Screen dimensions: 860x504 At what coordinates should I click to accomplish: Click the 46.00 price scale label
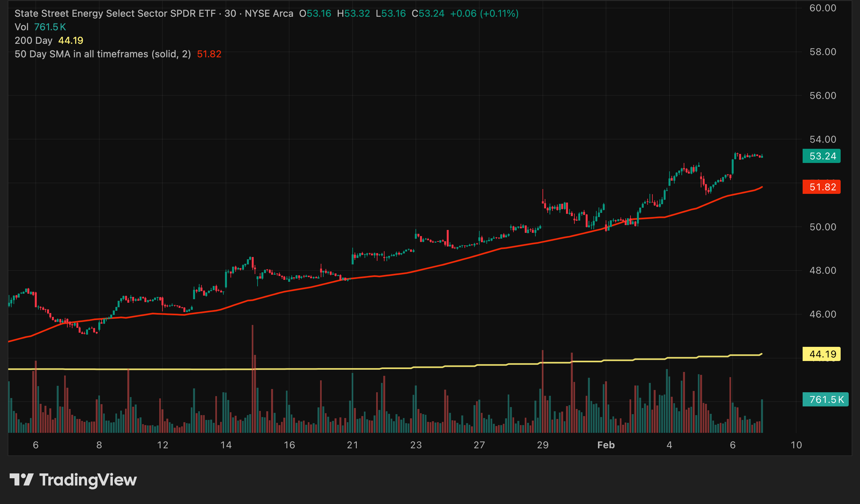point(823,314)
